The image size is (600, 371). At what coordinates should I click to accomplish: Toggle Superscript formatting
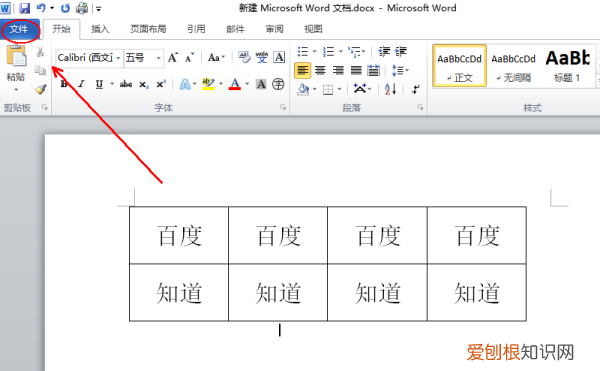[x=161, y=84]
